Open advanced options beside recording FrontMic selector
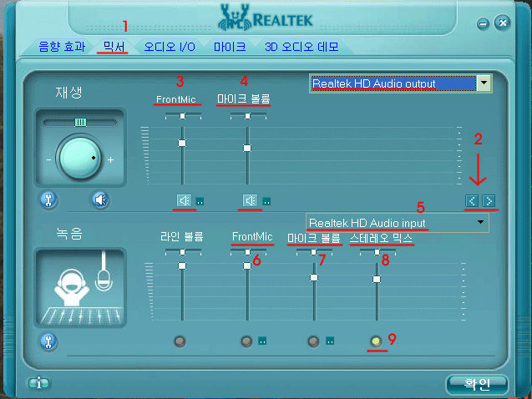The image size is (532, 399). pos(262,341)
